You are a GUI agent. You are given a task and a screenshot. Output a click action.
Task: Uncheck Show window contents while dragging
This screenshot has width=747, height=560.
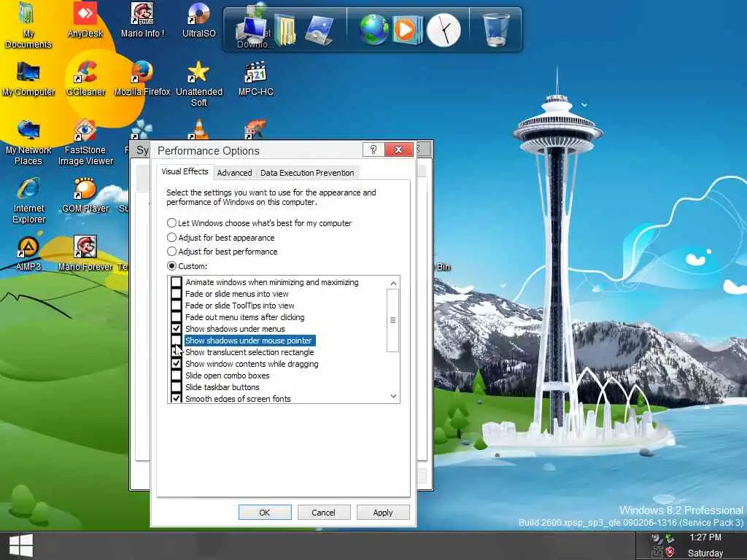click(177, 364)
